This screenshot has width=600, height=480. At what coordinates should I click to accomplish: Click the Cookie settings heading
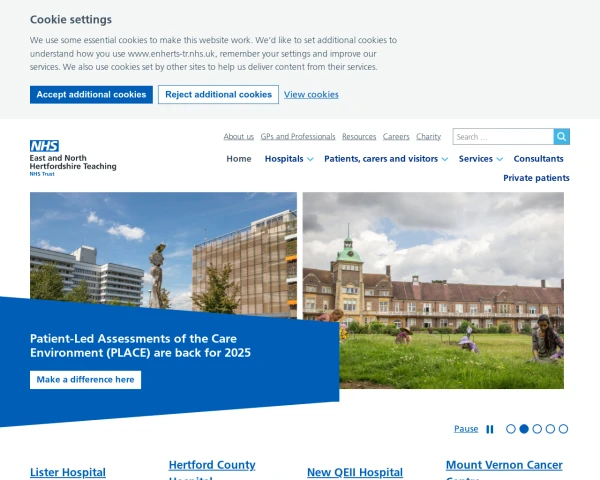pos(71,20)
